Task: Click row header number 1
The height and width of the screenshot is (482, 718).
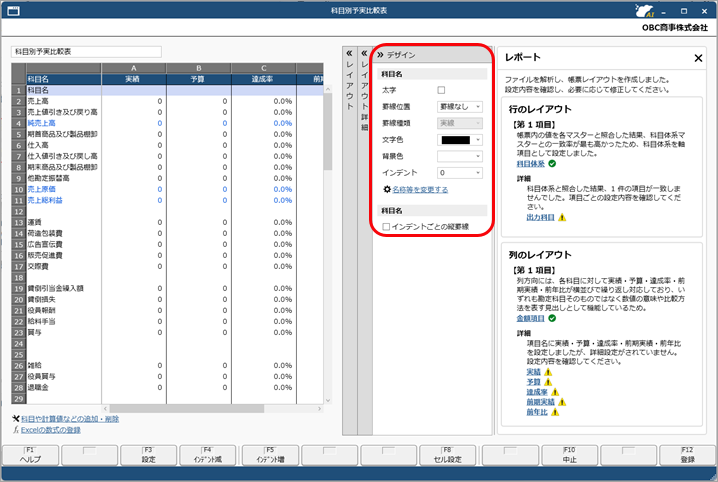Action: [x=19, y=90]
